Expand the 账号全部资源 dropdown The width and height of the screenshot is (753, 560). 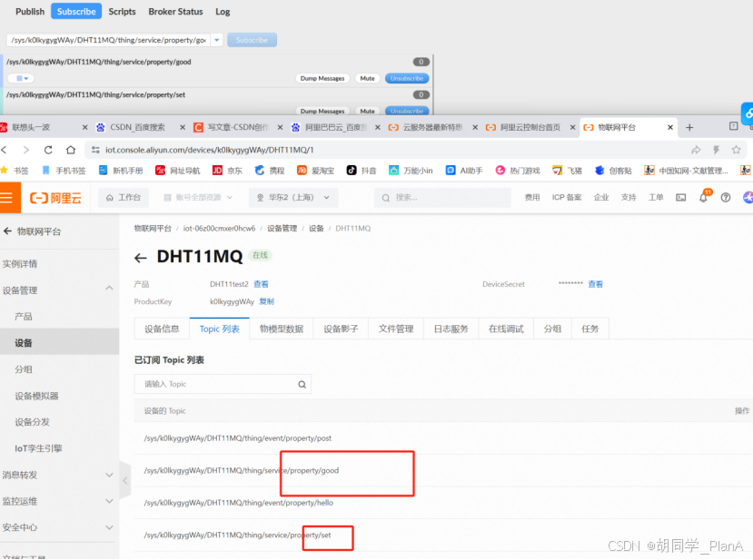pos(198,197)
